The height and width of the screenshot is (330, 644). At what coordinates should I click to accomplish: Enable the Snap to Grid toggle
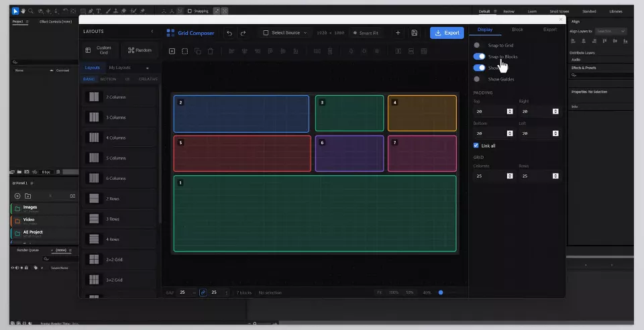tap(479, 45)
